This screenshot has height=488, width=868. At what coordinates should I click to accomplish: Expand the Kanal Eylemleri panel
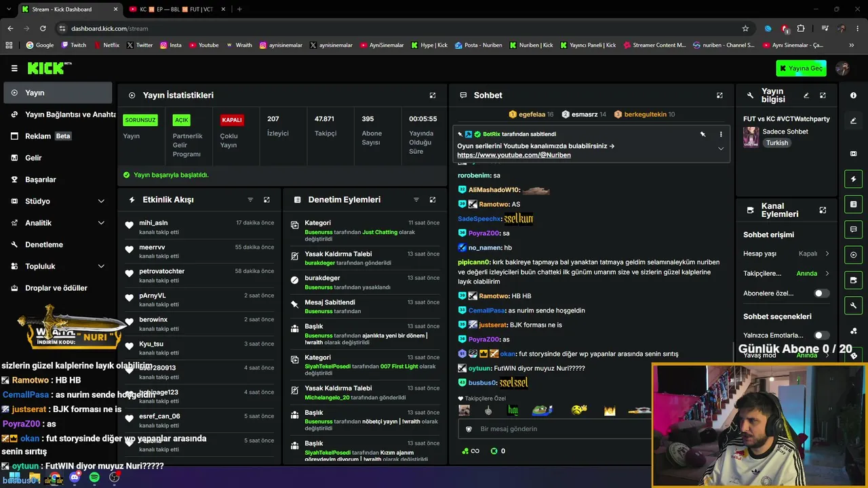[x=823, y=210]
